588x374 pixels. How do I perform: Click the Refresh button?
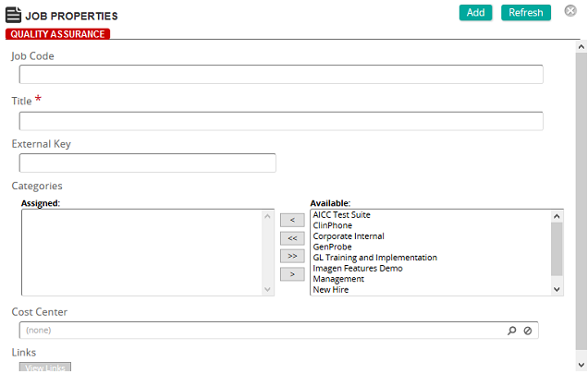pyautogui.click(x=526, y=12)
